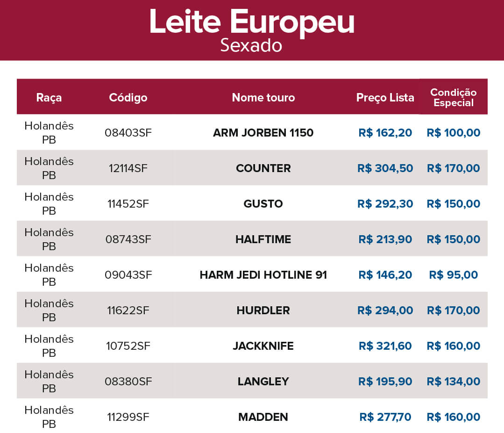Click code 11452SF in the GUSTO row
Screen dimensions: 504x433
tap(128, 204)
